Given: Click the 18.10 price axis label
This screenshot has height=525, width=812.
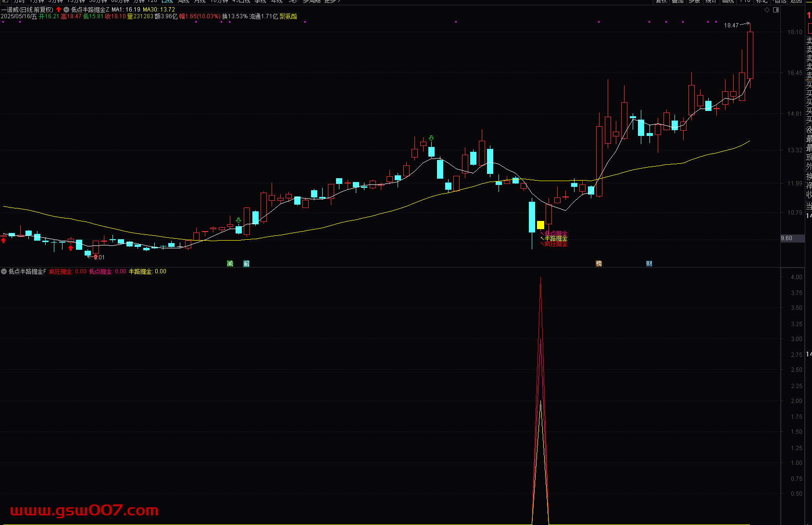Looking at the screenshot, I should click(795, 32).
